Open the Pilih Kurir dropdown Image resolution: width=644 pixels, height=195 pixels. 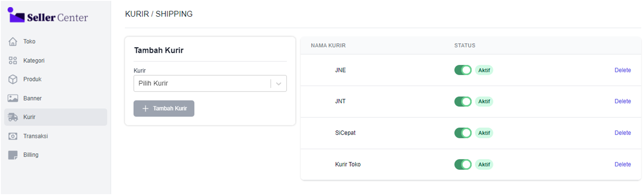click(x=201, y=83)
